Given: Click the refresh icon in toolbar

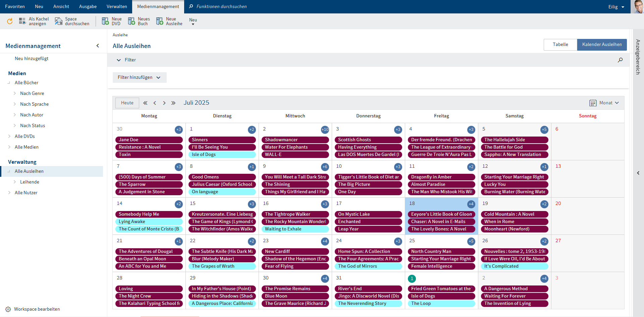Looking at the screenshot, I should pos(10,21).
